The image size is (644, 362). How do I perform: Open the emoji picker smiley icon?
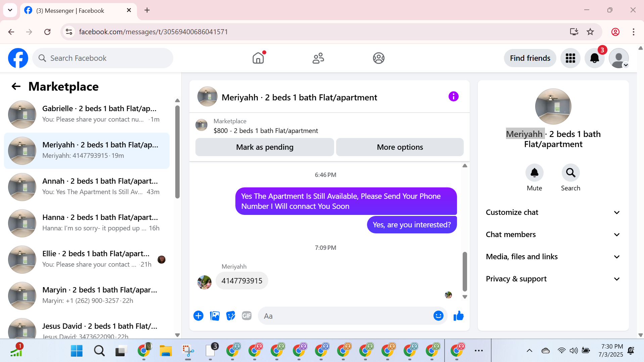click(438, 316)
